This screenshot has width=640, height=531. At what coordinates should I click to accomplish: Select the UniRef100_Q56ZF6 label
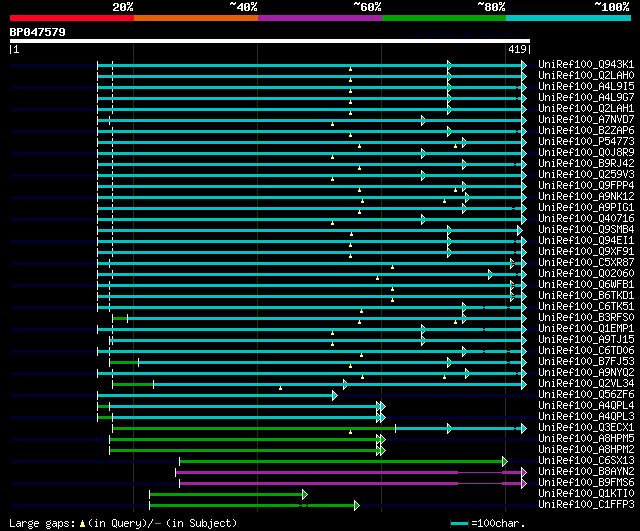point(586,395)
